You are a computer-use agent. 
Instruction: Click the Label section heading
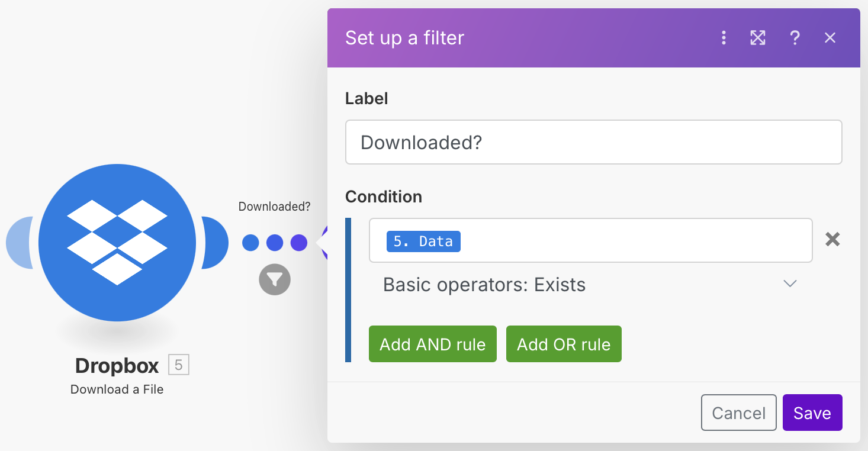367,98
